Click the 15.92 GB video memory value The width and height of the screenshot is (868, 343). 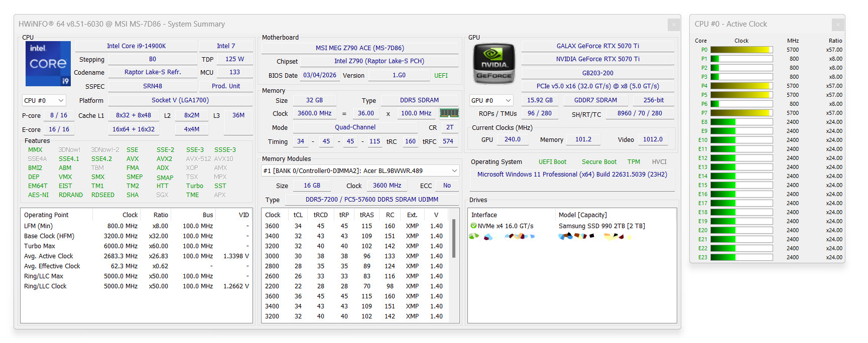pyautogui.click(x=540, y=100)
